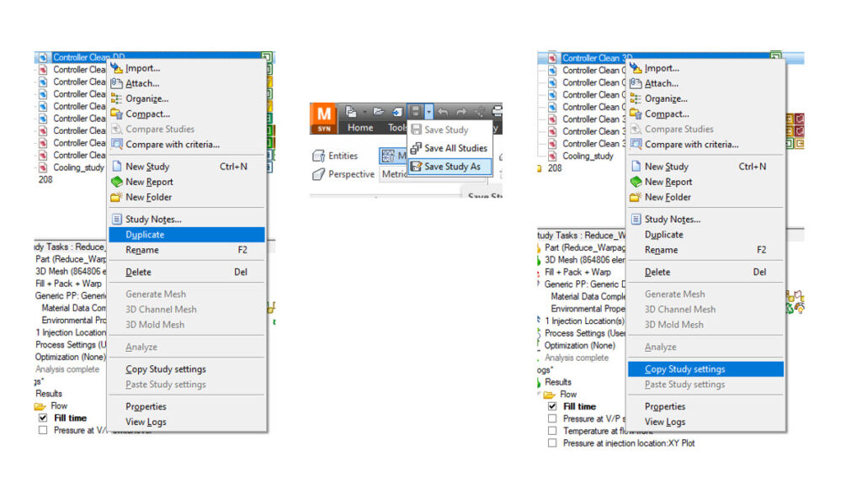Click the Redo arrow in the quick access toolbar
Viewport: 862px width, 504px height.
(461, 112)
